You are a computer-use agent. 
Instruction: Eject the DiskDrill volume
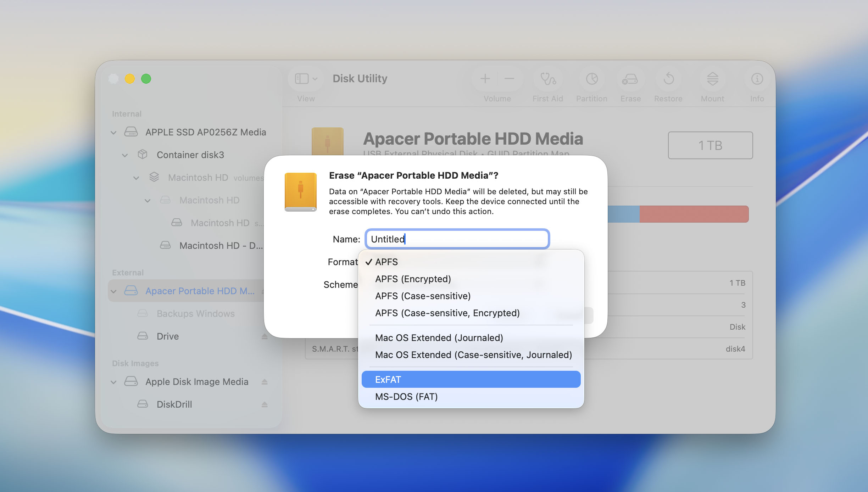[x=265, y=404]
